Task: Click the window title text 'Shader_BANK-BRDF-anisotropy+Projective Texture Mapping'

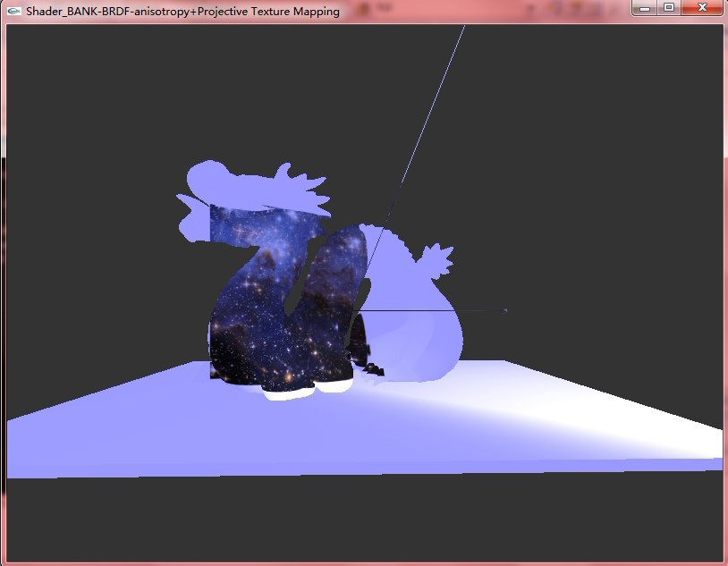Action: 182,11
